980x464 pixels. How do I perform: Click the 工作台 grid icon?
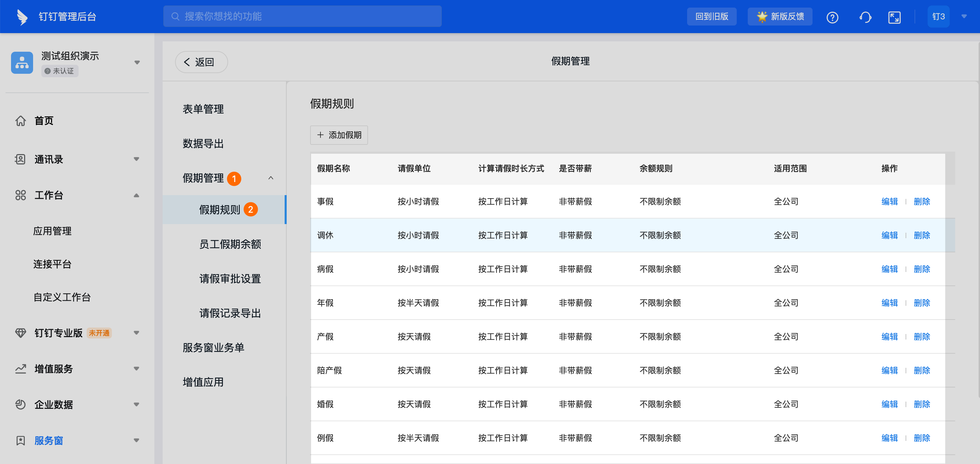coord(21,195)
